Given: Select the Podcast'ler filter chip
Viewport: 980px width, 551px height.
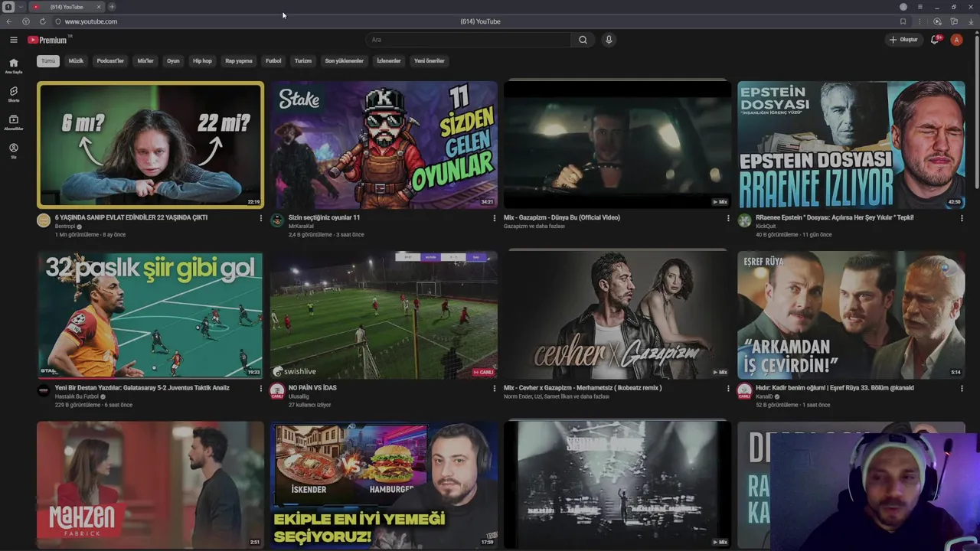Looking at the screenshot, I should 110,60.
